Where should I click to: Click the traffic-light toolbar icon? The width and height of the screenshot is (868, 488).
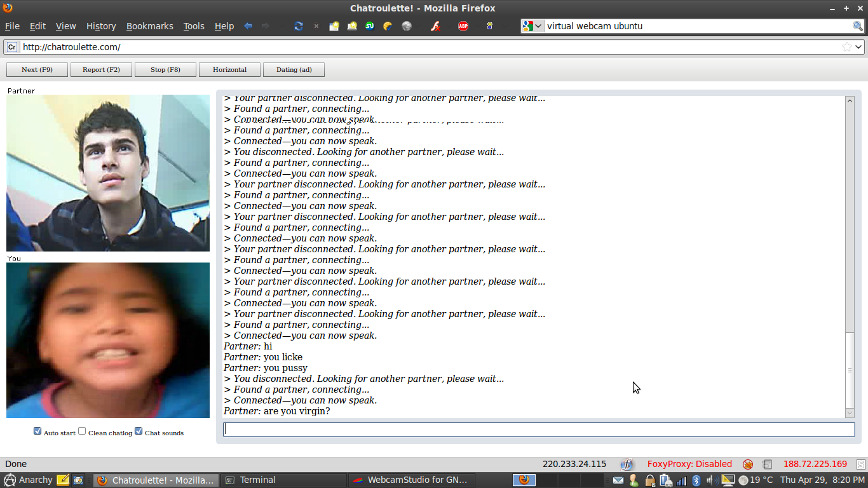coord(489,26)
